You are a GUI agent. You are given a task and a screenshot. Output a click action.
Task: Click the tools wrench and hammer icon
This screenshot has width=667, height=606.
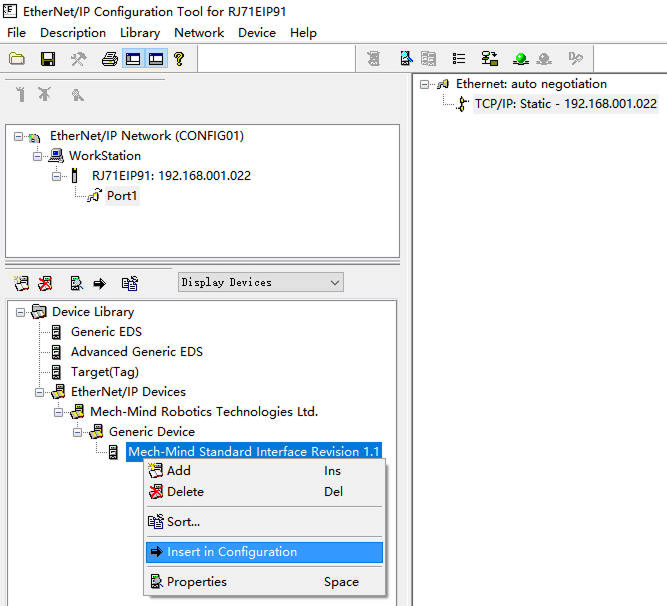(x=78, y=59)
